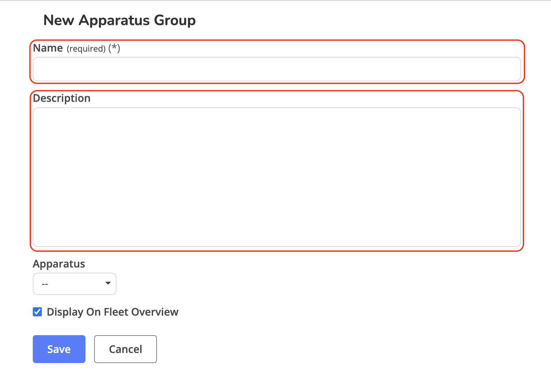Click the (required) hint text
Viewport: 551px width, 392px height.
coord(86,49)
